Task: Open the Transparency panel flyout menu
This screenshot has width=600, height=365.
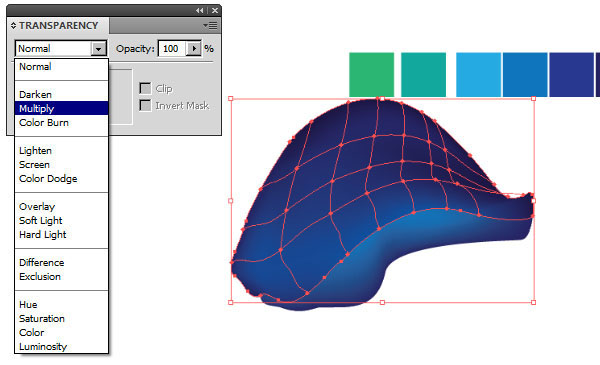Action: [x=210, y=26]
